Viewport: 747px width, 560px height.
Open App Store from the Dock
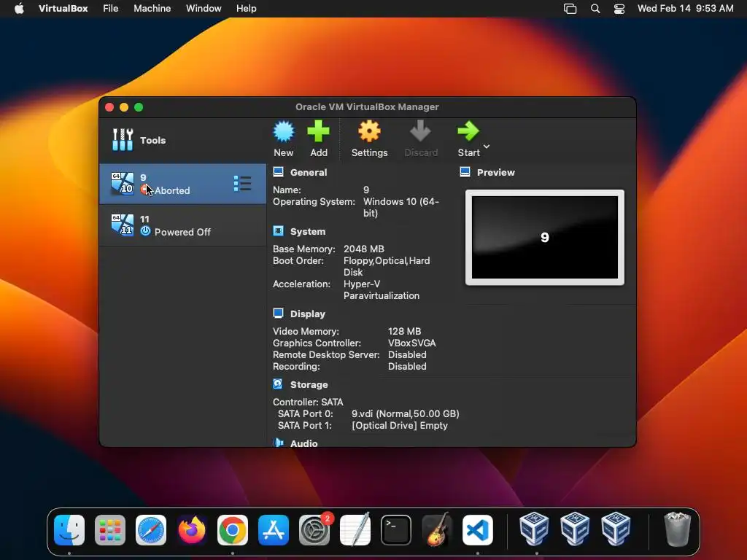click(x=274, y=530)
